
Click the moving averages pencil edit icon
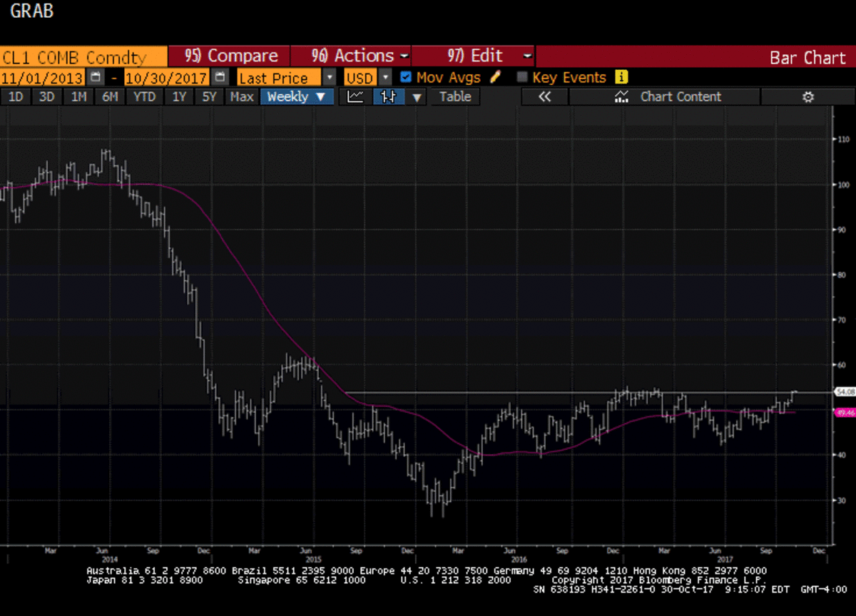click(x=496, y=77)
